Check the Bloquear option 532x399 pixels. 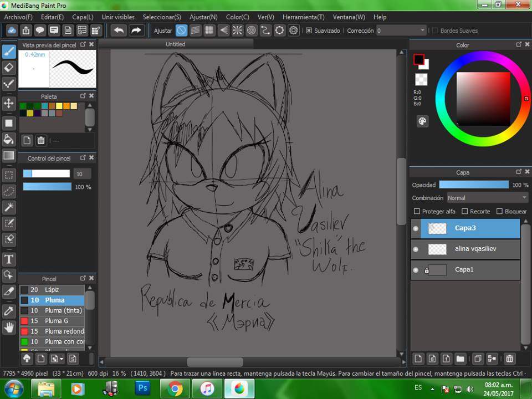click(499, 211)
